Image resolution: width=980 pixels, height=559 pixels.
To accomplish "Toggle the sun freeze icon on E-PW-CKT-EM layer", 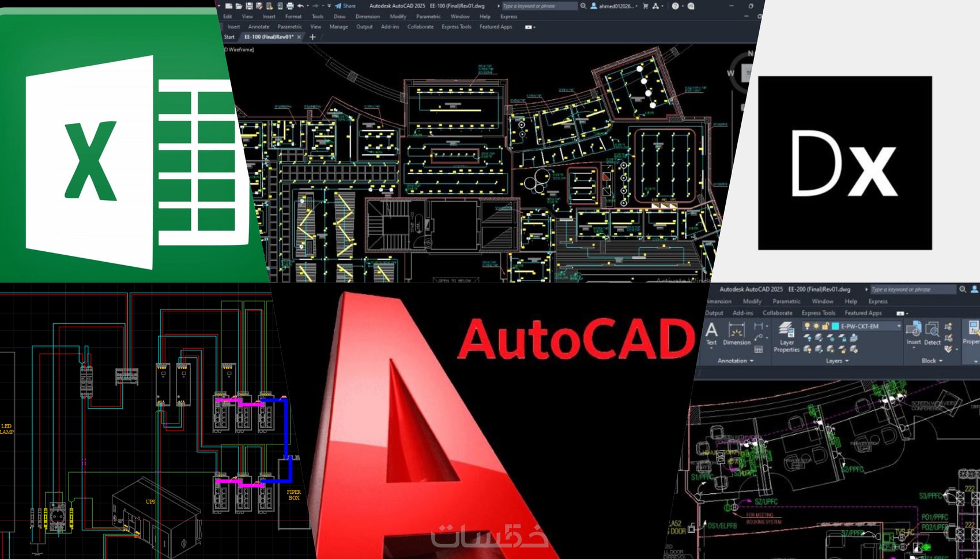I will (816, 326).
